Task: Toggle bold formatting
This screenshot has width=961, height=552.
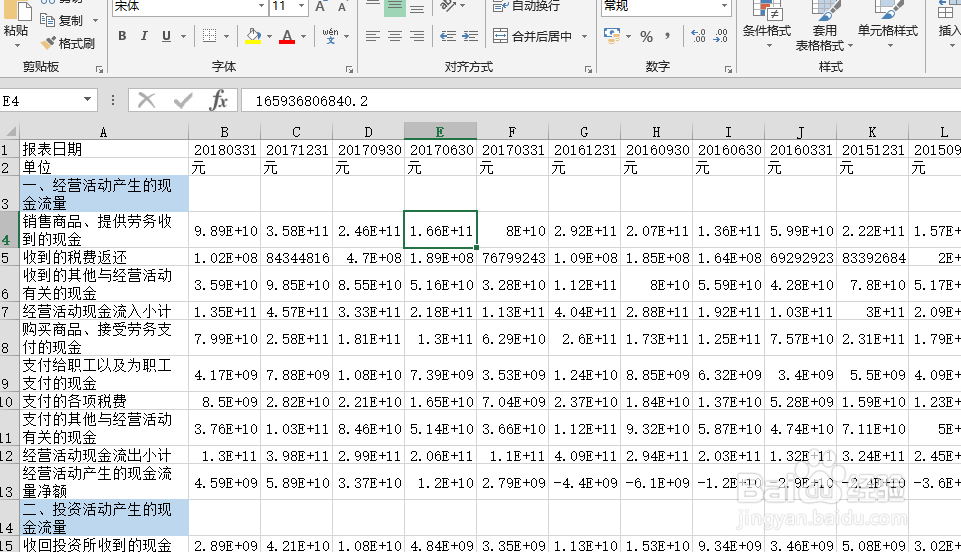Action: tap(122, 36)
